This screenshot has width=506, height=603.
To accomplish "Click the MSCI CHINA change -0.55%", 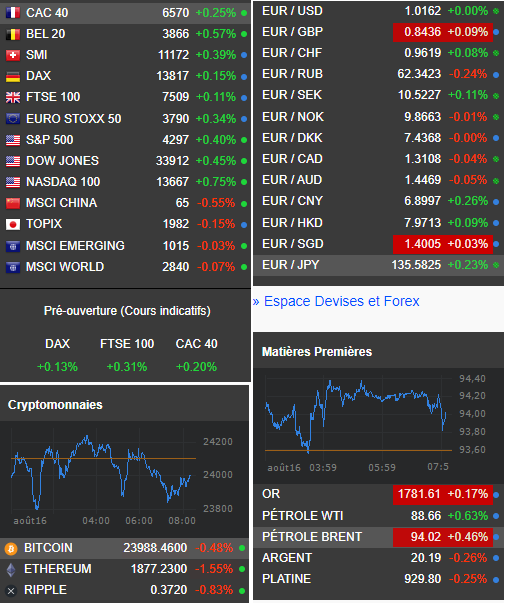I will click(216, 203).
